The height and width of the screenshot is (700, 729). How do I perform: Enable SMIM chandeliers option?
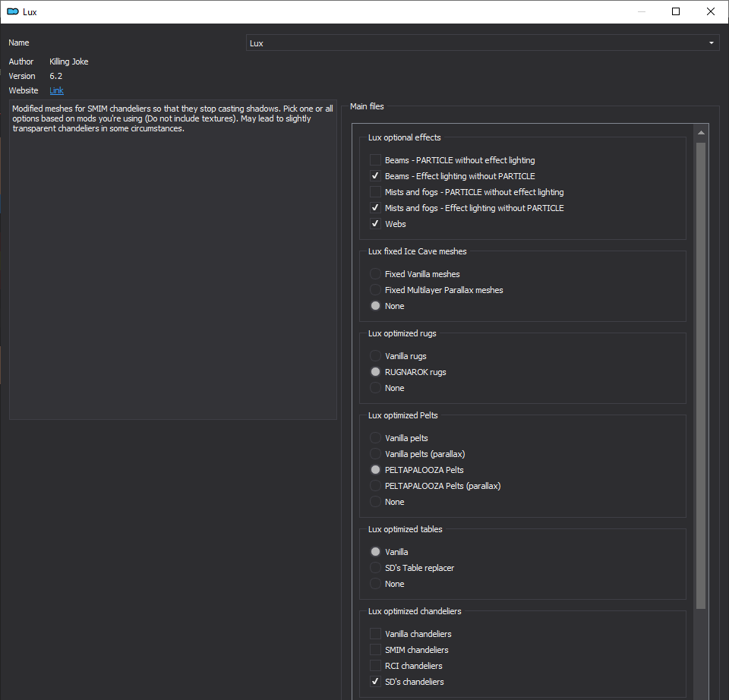375,650
